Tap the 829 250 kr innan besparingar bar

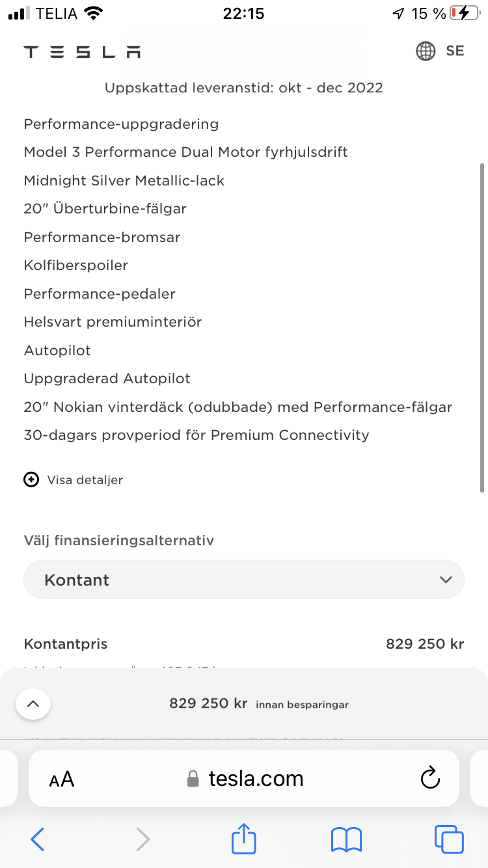[x=244, y=703]
